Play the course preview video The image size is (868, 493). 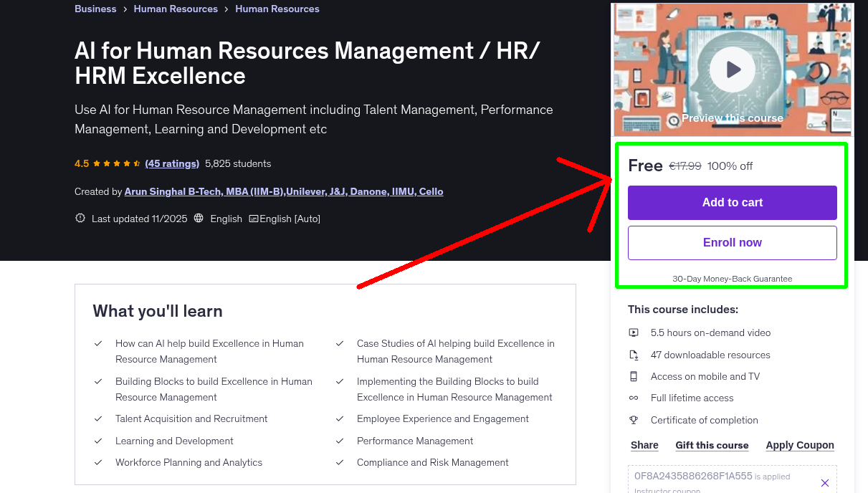pos(732,69)
